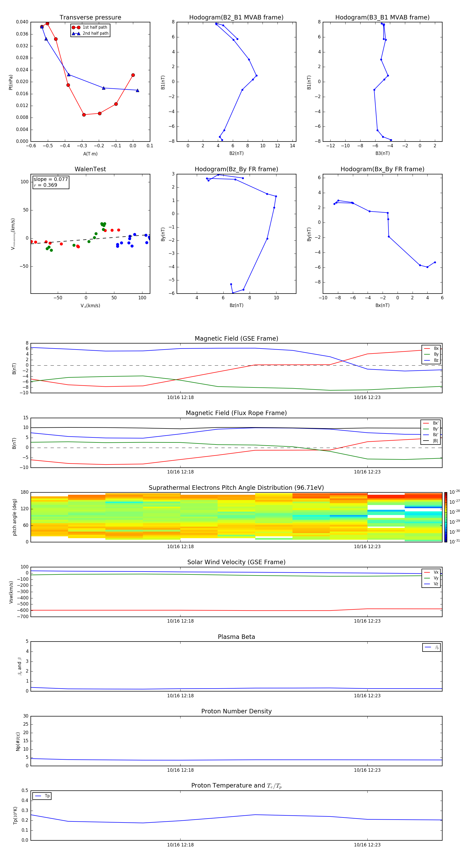The image size is (473, 868).
Task: Click the 'Hodogram(B3_B1 MVAB frame)' title
Action: pyautogui.click(x=382, y=18)
